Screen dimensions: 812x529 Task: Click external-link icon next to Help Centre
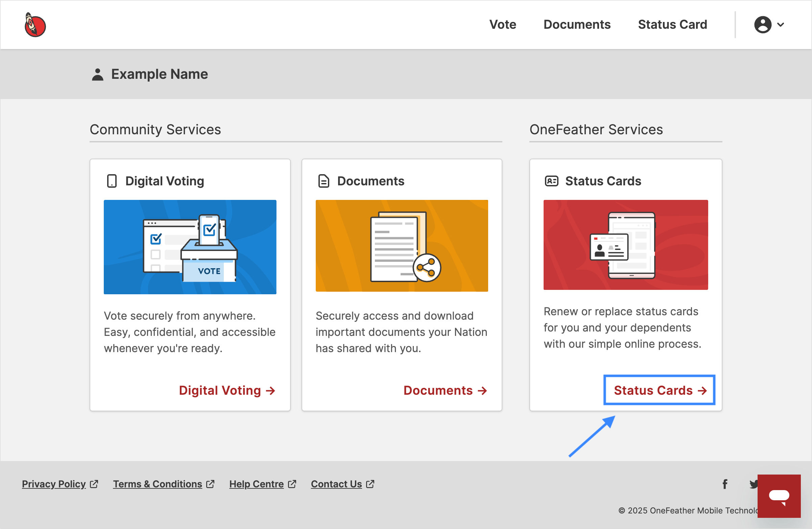(292, 484)
